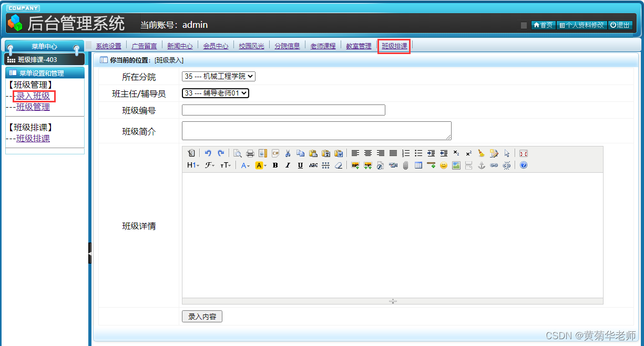Open the 广告留言 menu tab
The image size is (644, 346).
point(144,46)
